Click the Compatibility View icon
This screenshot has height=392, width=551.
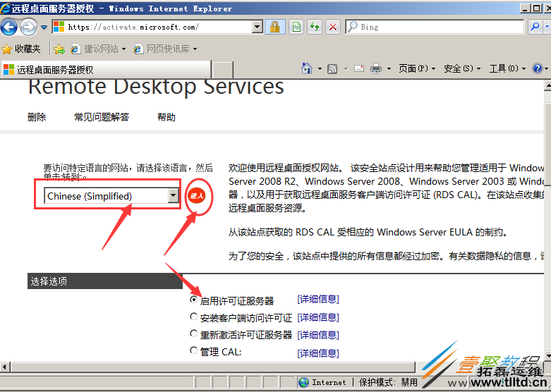(x=296, y=27)
